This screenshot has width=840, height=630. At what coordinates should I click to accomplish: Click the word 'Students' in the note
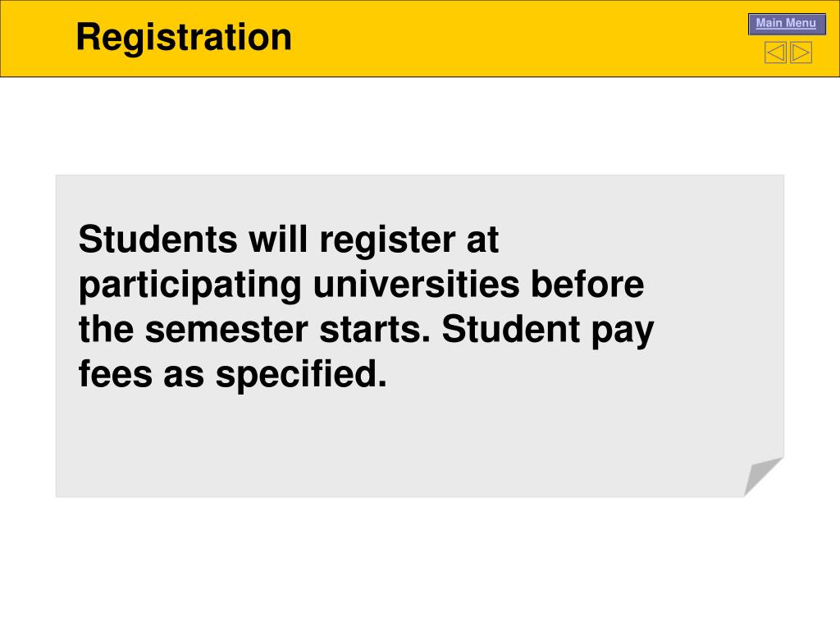pyautogui.click(x=158, y=240)
